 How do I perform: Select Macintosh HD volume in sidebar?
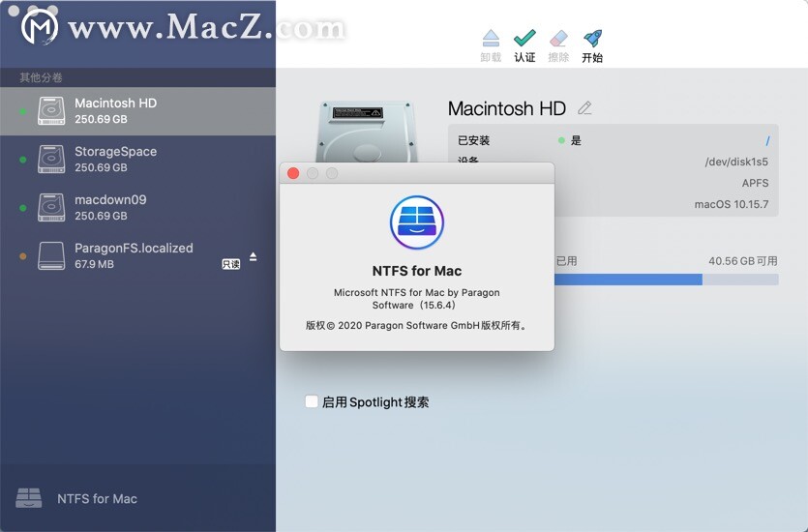click(x=137, y=111)
